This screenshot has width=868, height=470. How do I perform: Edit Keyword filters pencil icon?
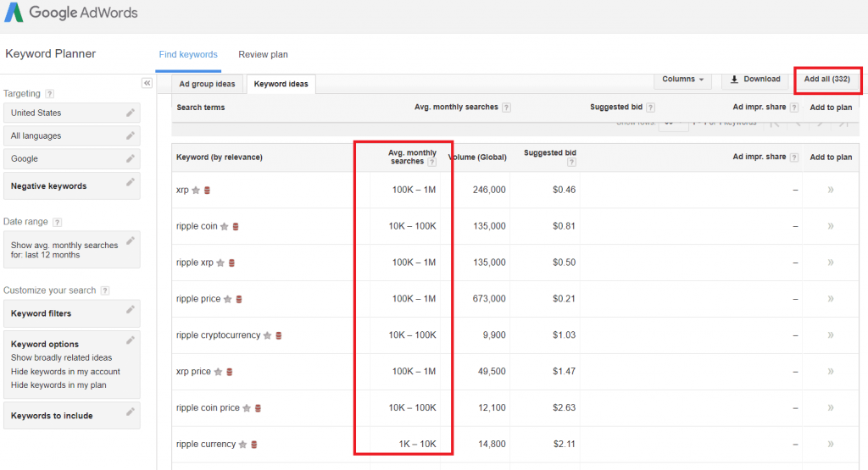[130, 310]
